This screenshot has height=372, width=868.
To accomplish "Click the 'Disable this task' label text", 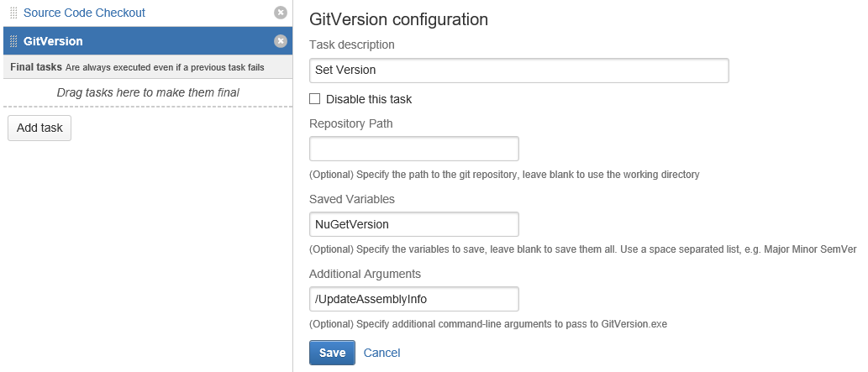I will (x=369, y=99).
